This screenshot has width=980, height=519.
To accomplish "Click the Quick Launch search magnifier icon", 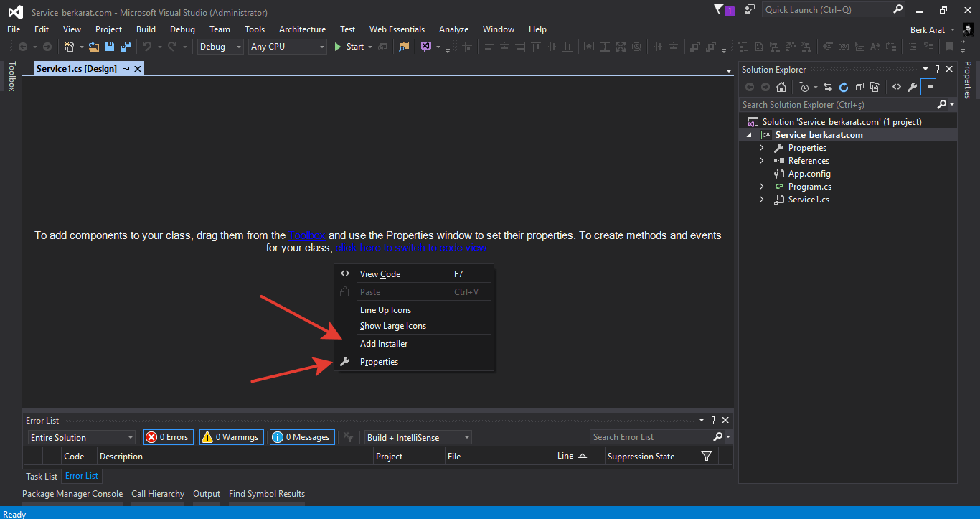I will [x=898, y=10].
